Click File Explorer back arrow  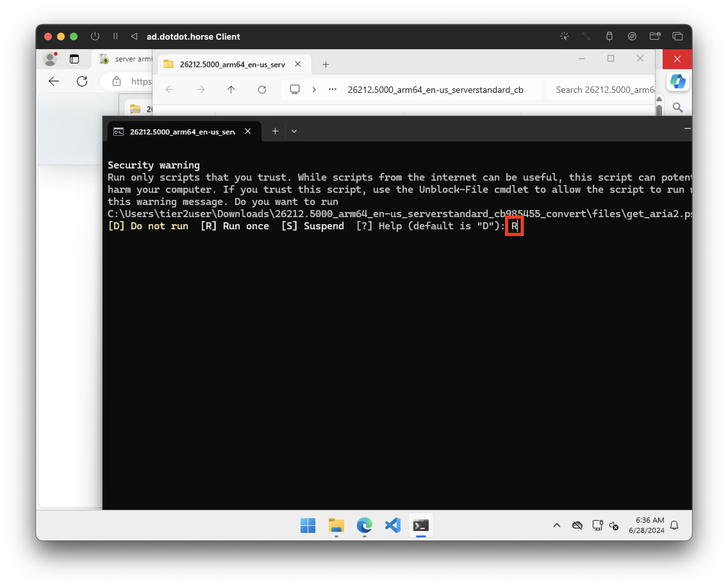tap(170, 90)
